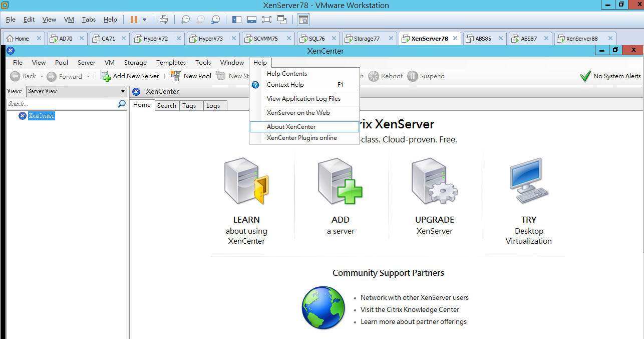Open the XenCenter Server menu

[86, 63]
